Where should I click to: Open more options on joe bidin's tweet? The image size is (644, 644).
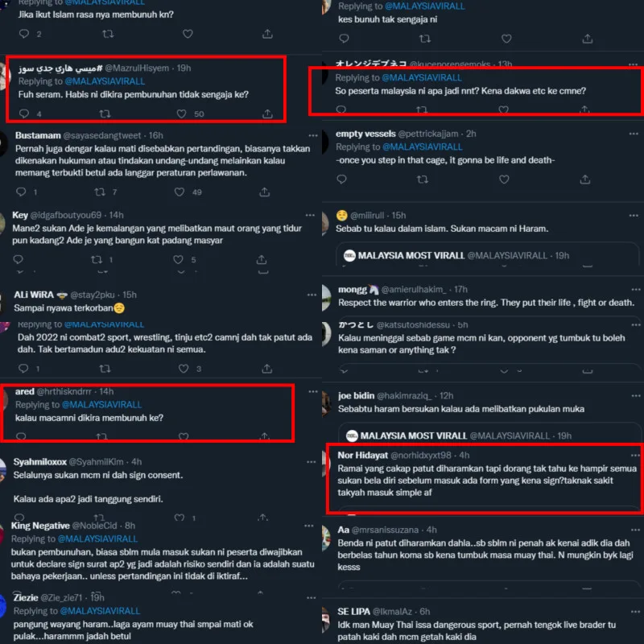pyautogui.click(x=636, y=395)
